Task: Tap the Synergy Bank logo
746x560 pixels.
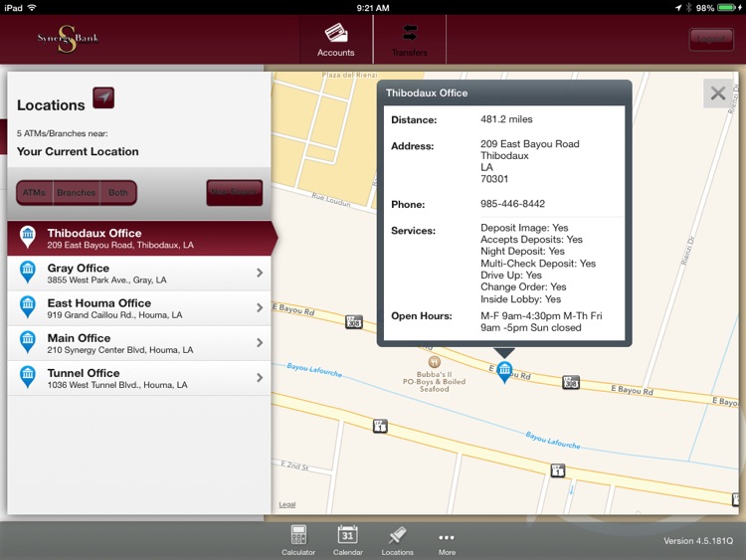Action: (68, 39)
